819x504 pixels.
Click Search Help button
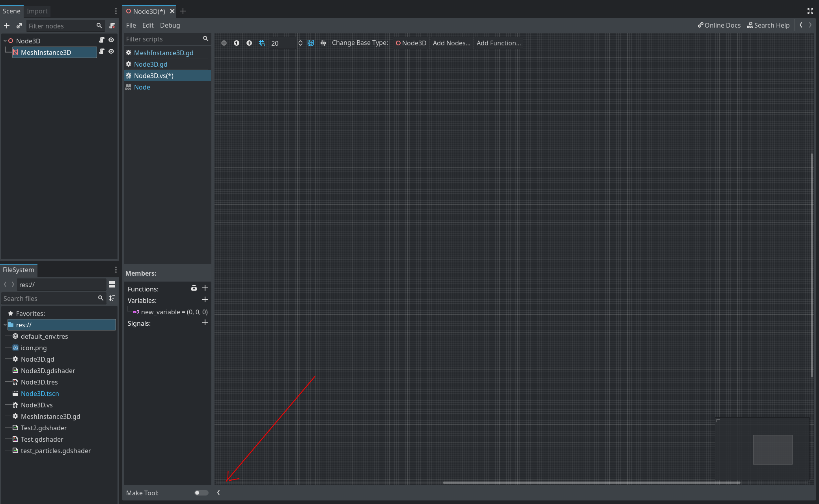pyautogui.click(x=769, y=25)
